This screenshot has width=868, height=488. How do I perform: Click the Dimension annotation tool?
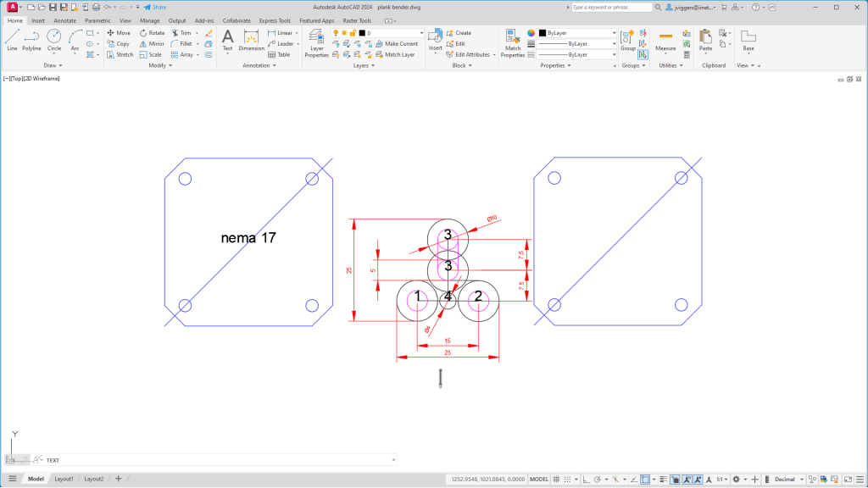[x=252, y=40]
